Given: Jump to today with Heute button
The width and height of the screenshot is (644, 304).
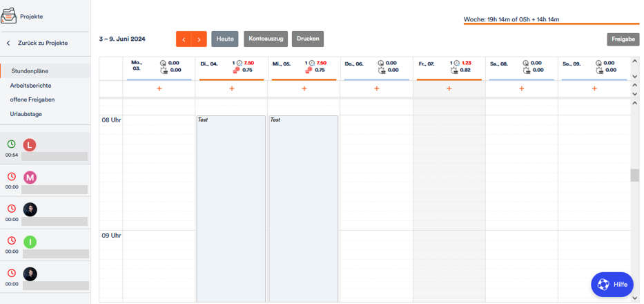Looking at the screenshot, I should (224, 39).
